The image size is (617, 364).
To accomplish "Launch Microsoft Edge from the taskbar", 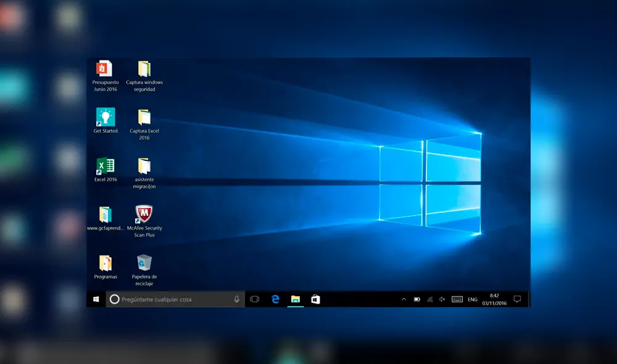I will [x=275, y=299].
